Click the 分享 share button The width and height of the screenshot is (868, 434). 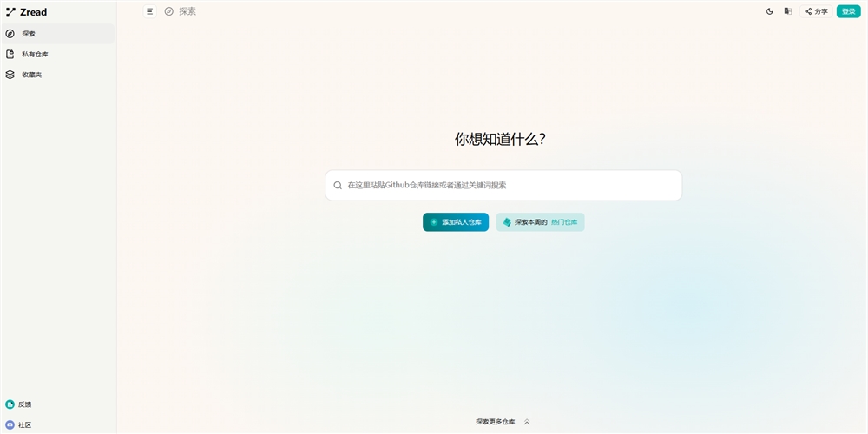click(x=816, y=11)
